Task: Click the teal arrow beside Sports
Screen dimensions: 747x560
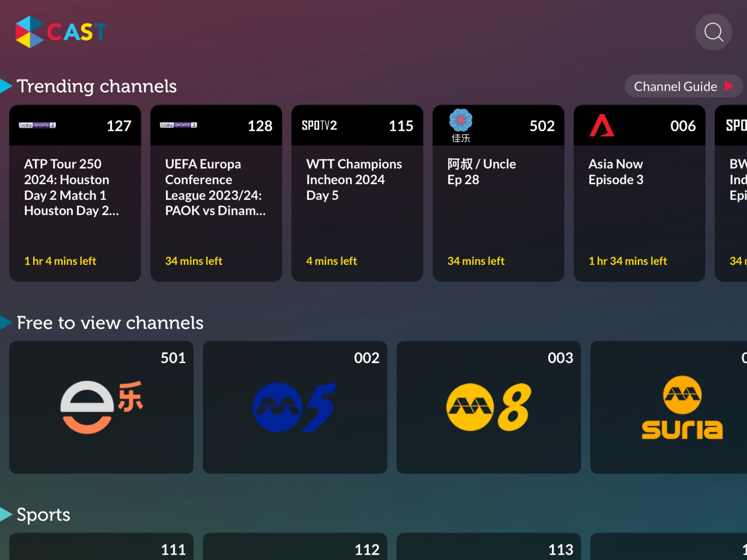Action: (6, 514)
